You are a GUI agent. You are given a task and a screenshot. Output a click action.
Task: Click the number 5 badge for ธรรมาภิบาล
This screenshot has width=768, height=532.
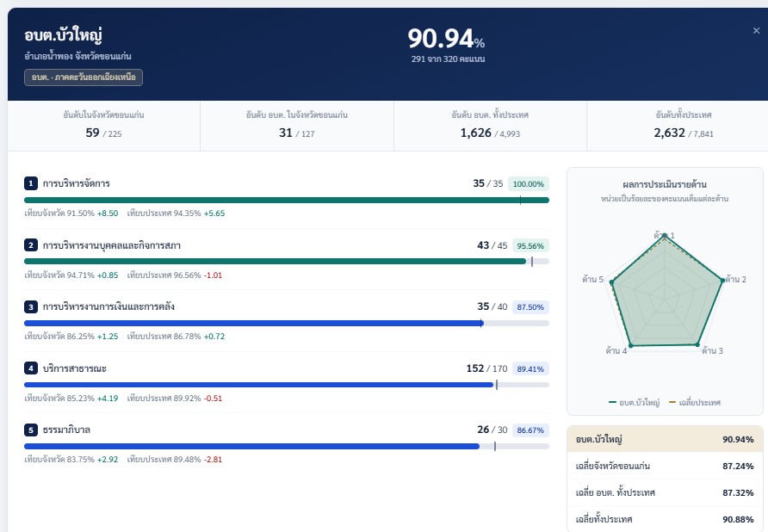click(30, 430)
